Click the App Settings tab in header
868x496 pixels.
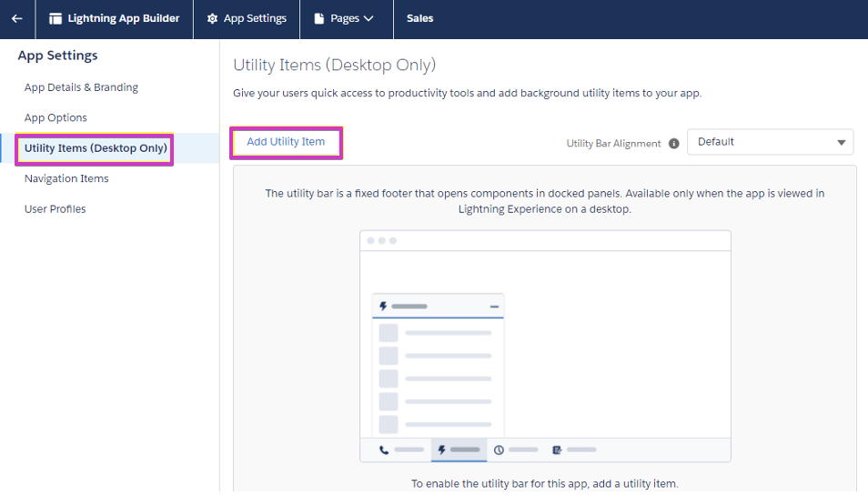click(x=247, y=18)
